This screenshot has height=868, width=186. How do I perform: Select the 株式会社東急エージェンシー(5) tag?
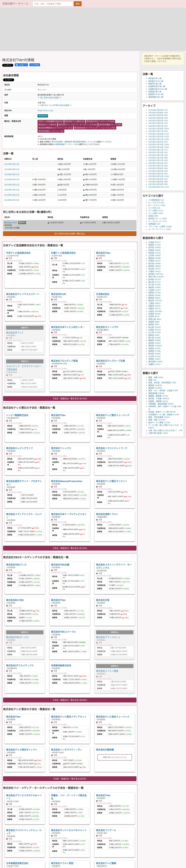tap(51, 131)
